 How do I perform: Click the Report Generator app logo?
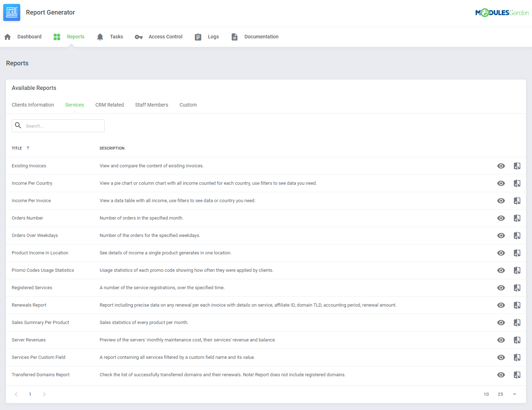coord(11,12)
